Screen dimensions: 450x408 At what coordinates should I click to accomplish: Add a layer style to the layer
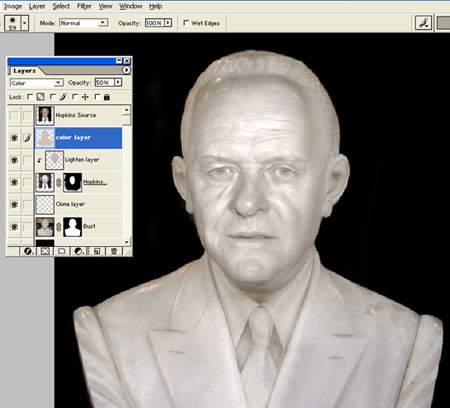click(28, 251)
